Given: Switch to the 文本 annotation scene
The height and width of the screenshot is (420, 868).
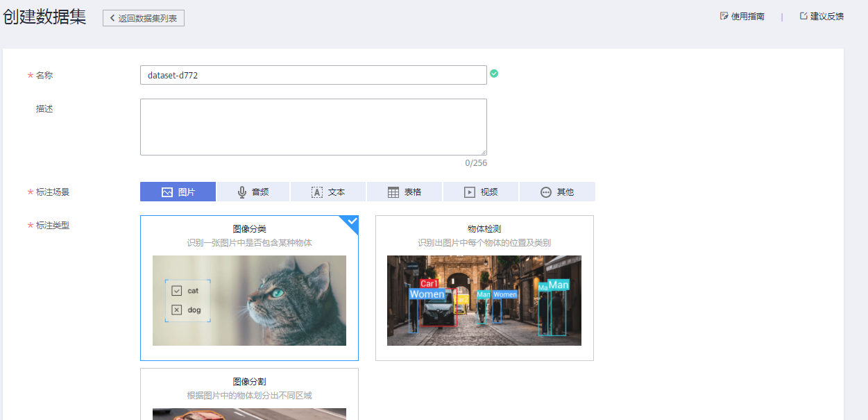Looking at the screenshot, I should click(x=328, y=192).
